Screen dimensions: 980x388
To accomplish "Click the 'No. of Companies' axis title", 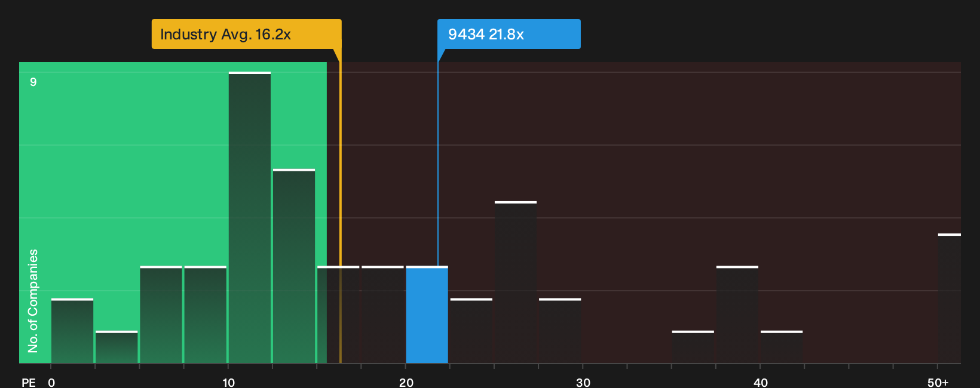I will (x=33, y=301).
